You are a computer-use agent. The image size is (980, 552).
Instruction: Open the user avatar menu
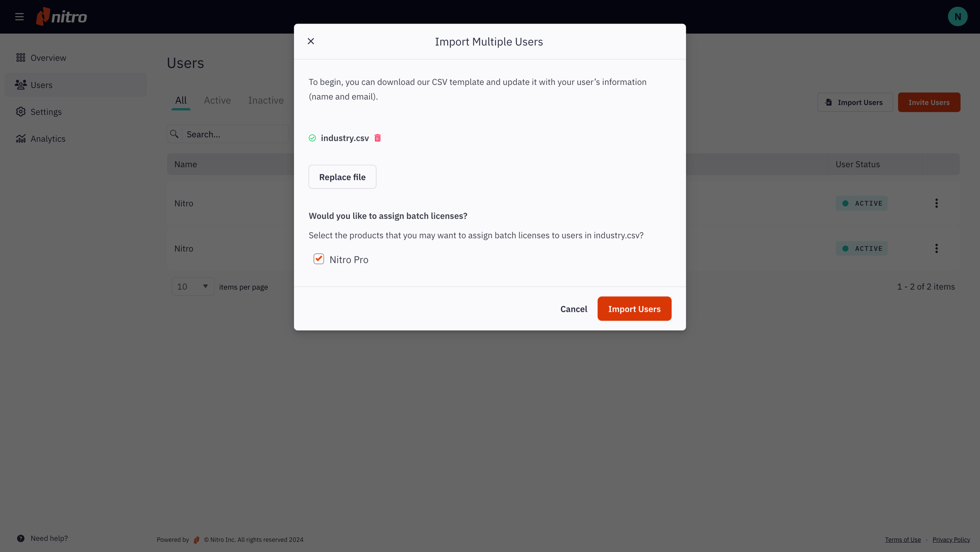click(x=957, y=17)
